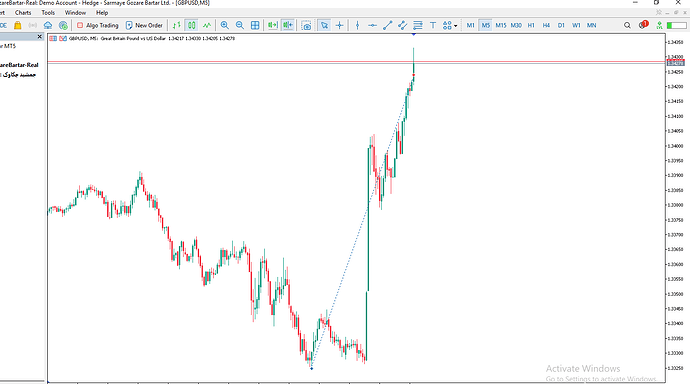Open the Tools menu
690x384 pixels.
pos(48,13)
